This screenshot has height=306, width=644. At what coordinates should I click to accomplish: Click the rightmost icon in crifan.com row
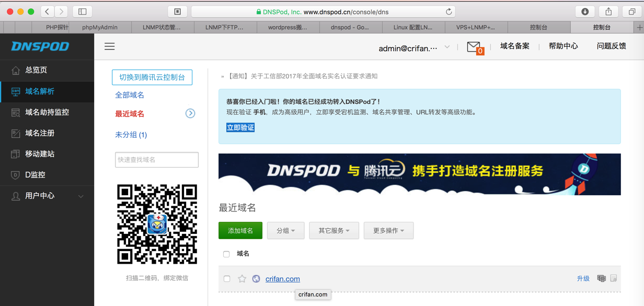tap(614, 278)
